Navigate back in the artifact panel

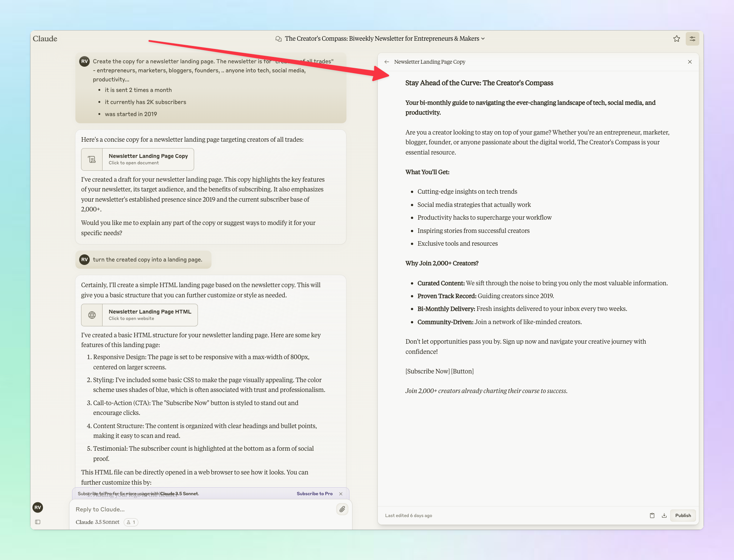click(387, 61)
